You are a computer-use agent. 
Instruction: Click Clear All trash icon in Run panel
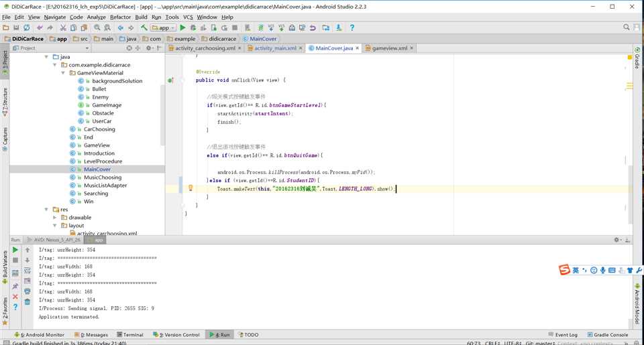[28, 302]
